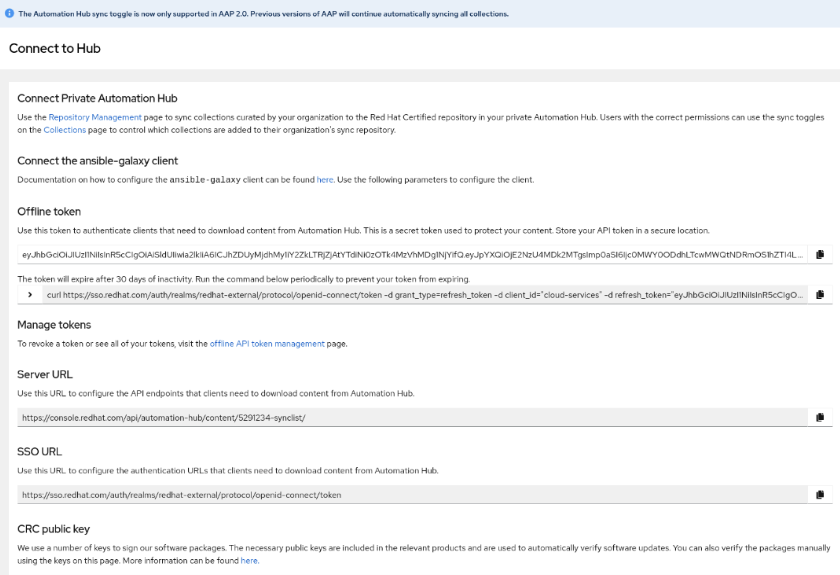840x575 pixels.
Task: Open ansible-galaxy documentation 'here' link
Action: click(325, 180)
